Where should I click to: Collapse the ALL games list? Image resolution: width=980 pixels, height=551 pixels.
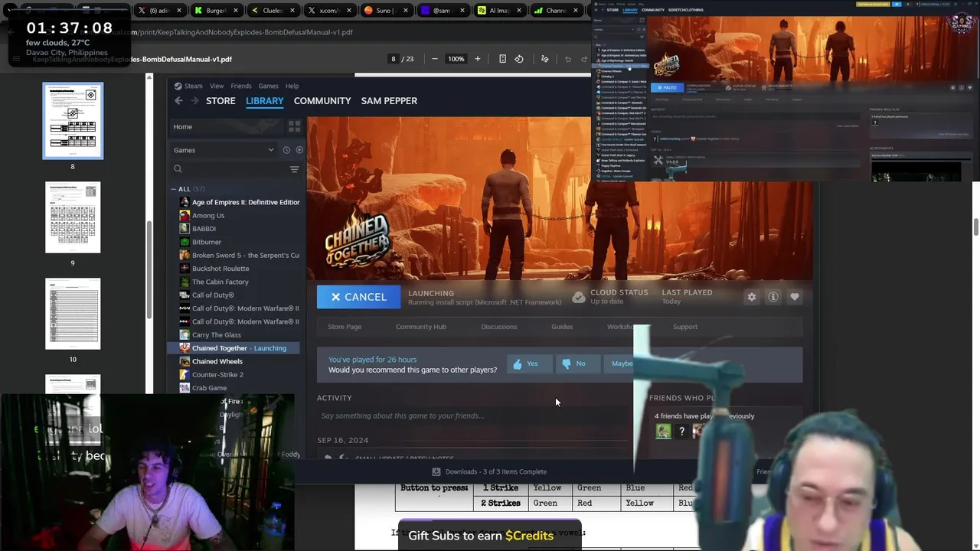pyautogui.click(x=175, y=189)
